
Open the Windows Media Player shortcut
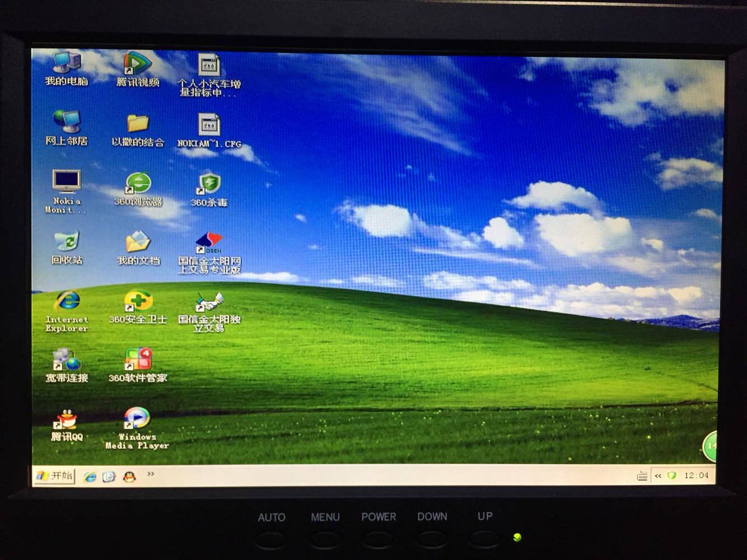coord(137,428)
